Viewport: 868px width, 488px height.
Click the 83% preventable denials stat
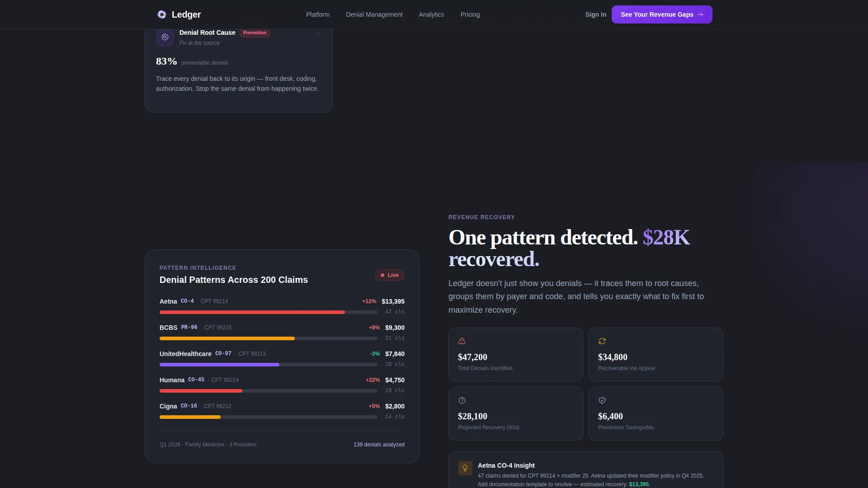[192, 61]
